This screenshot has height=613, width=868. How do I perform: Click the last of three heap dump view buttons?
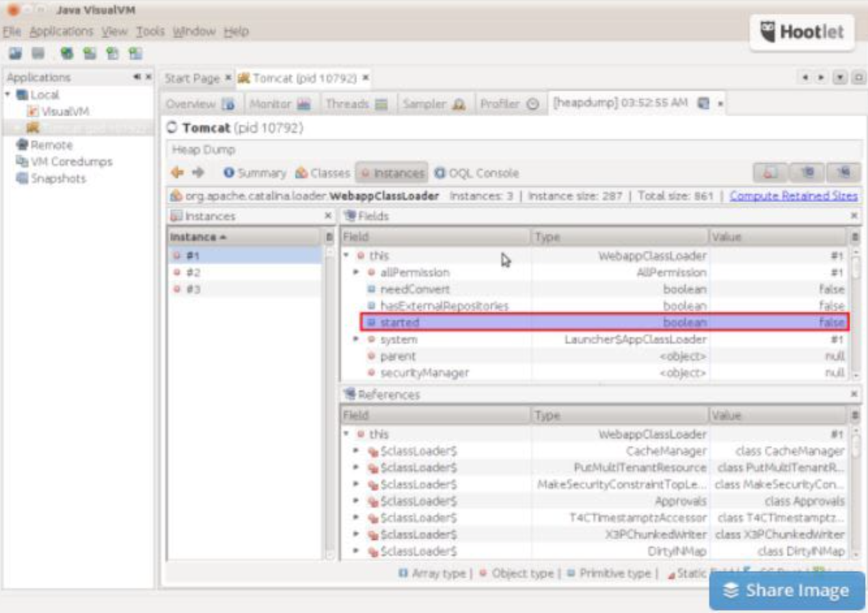(844, 172)
